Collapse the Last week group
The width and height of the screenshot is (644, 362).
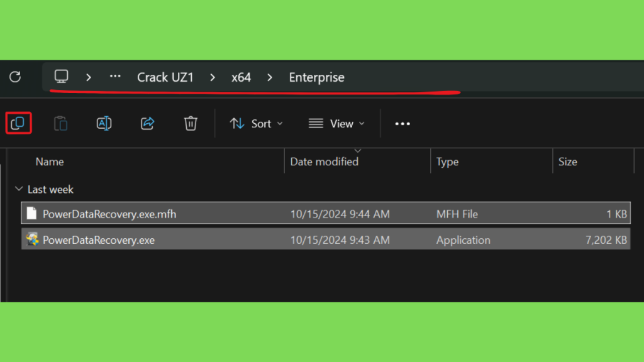pyautogui.click(x=18, y=189)
